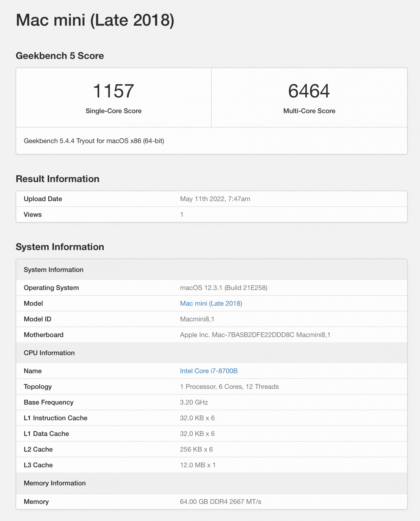Select the 6464 multi-core score value
Viewport: 420px width, 521px height.
coord(309,91)
